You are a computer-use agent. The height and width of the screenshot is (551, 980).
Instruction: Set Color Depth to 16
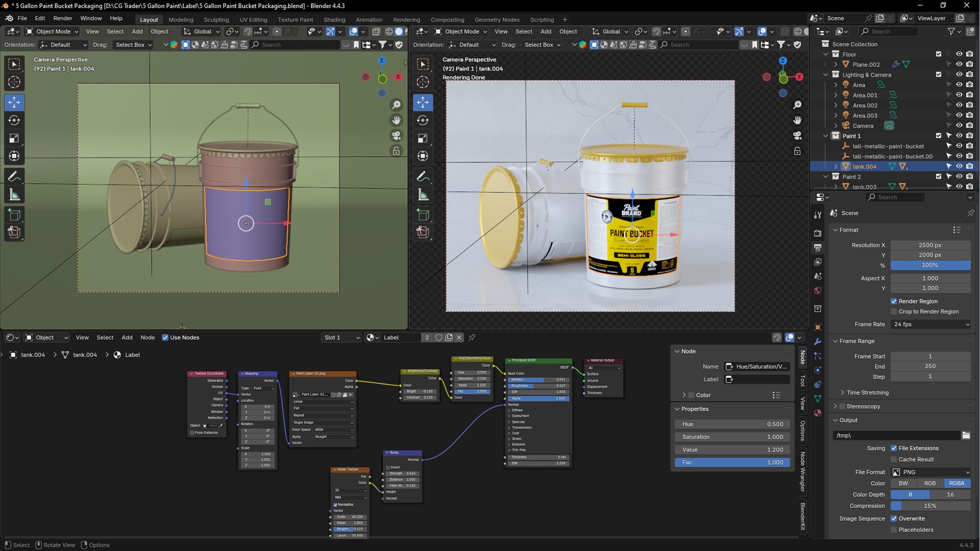pos(950,494)
